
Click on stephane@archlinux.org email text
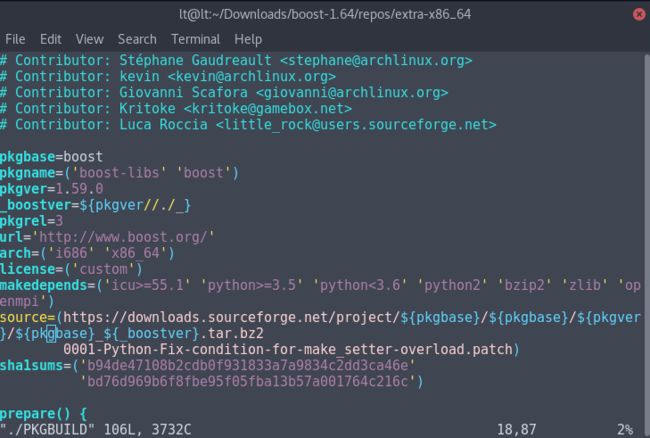click(x=376, y=60)
